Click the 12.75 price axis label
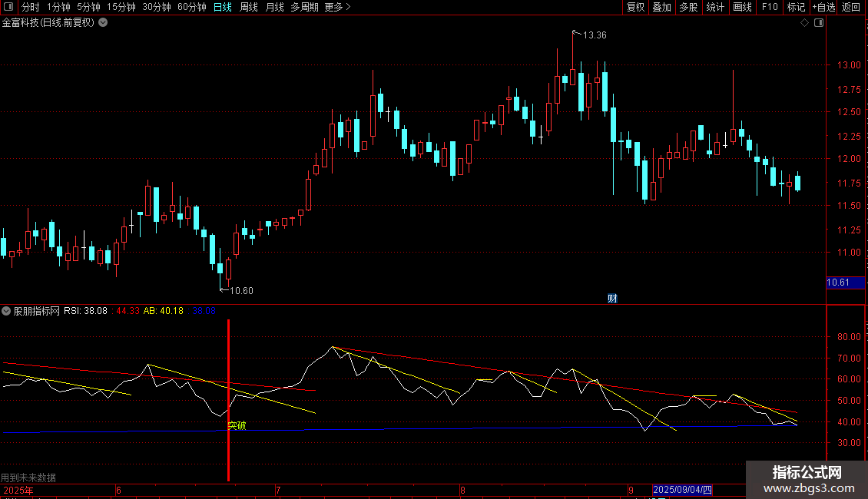The image size is (868, 499). pyautogui.click(x=849, y=89)
